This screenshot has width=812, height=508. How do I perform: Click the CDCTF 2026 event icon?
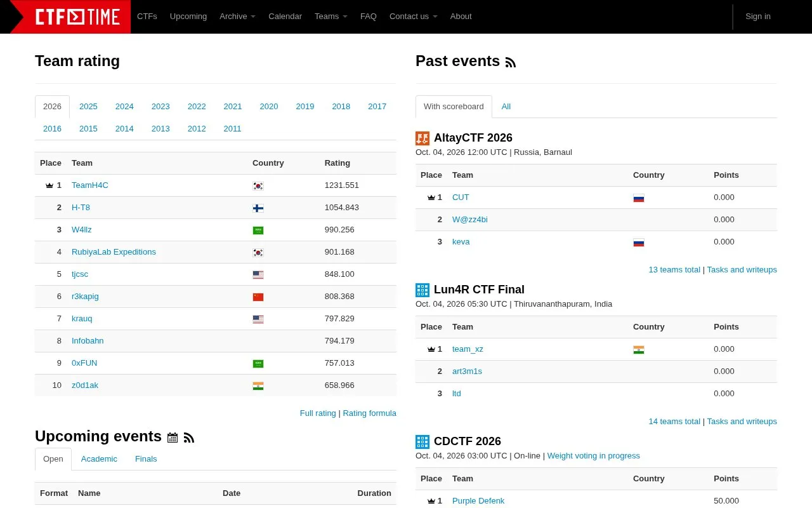pyautogui.click(x=422, y=442)
